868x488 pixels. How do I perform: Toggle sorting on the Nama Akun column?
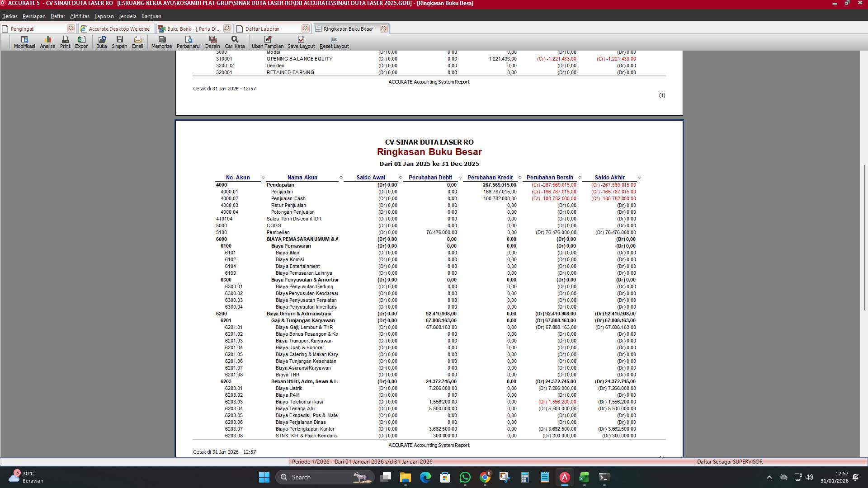pyautogui.click(x=302, y=177)
